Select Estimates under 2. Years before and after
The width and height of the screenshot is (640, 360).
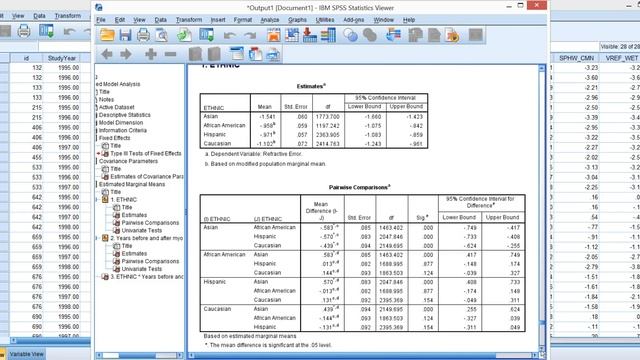point(134,253)
